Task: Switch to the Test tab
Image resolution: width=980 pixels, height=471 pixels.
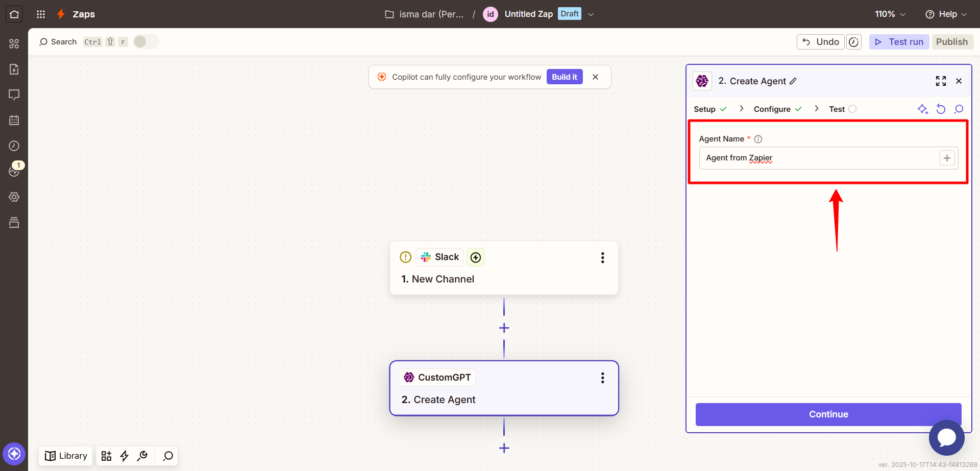Action: pos(842,109)
